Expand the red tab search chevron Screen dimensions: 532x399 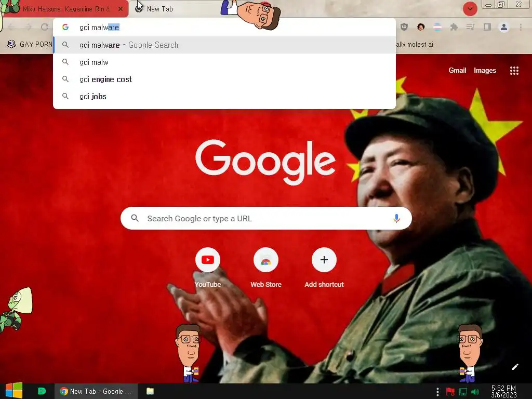470,9
